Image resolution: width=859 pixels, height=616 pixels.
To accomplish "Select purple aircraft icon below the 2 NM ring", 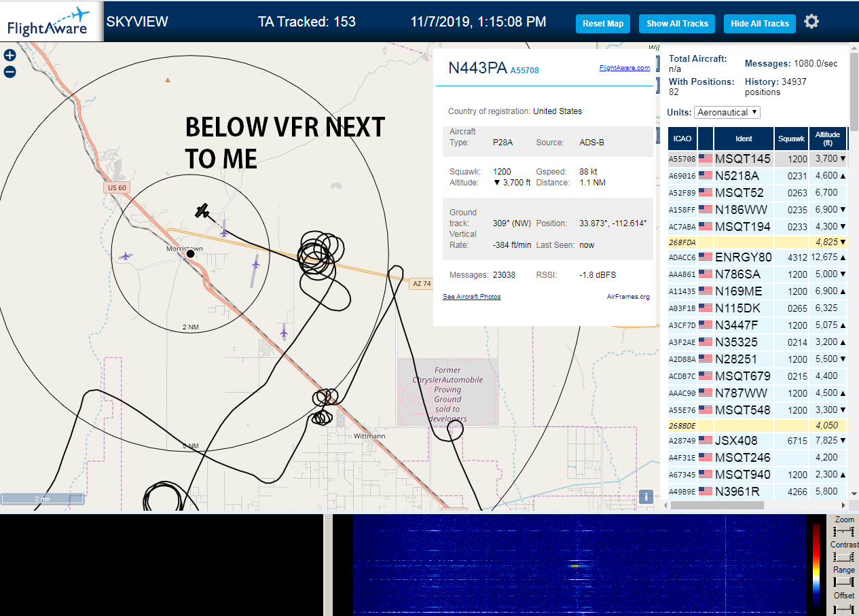I will coord(284,332).
